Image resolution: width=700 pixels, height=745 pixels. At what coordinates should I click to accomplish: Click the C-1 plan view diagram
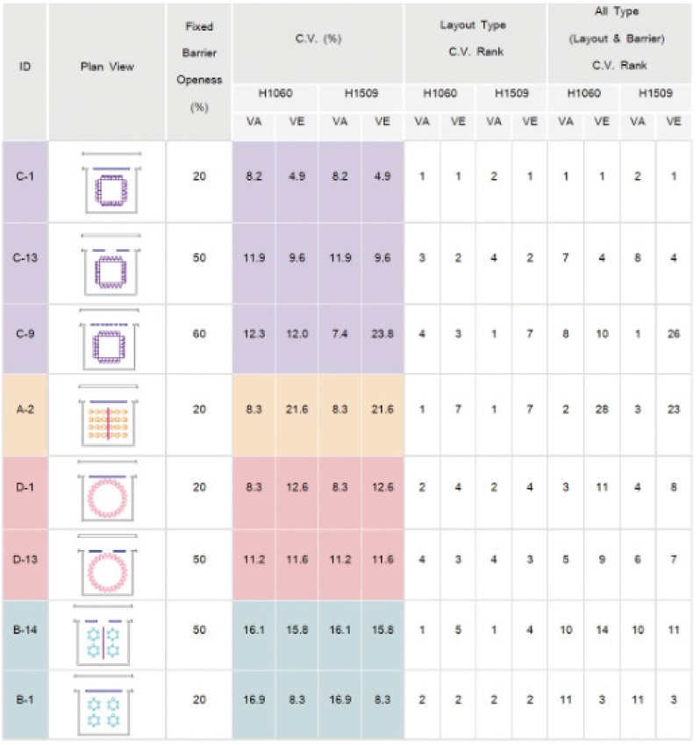pos(111,183)
